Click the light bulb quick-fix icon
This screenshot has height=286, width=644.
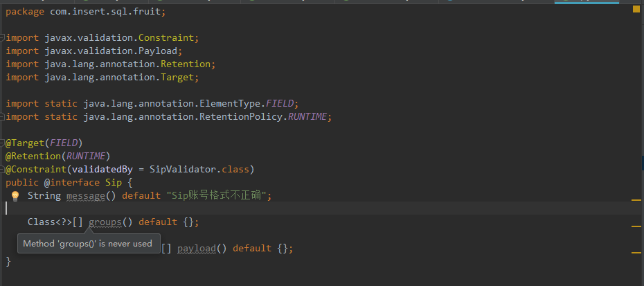pyautogui.click(x=15, y=196)
